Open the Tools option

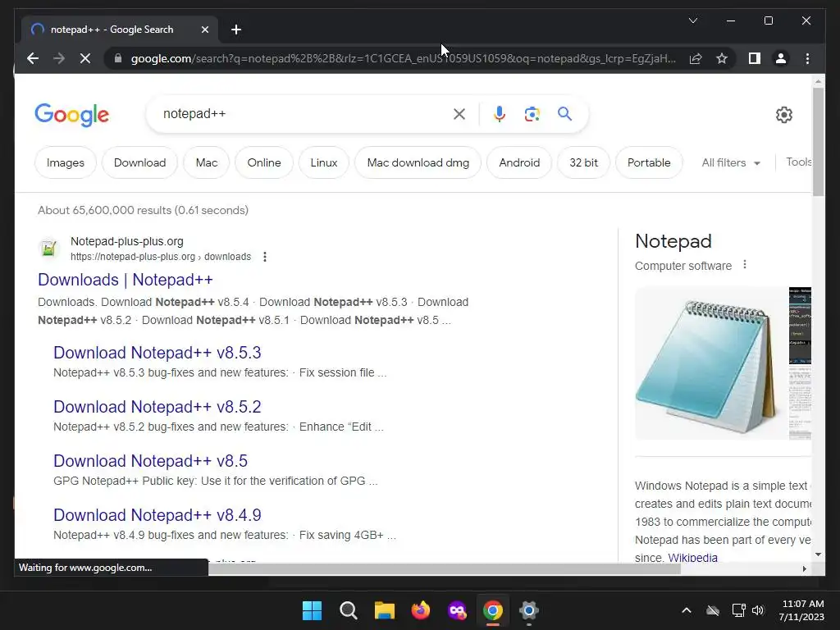pyautogui.click(x=798, y=162)
